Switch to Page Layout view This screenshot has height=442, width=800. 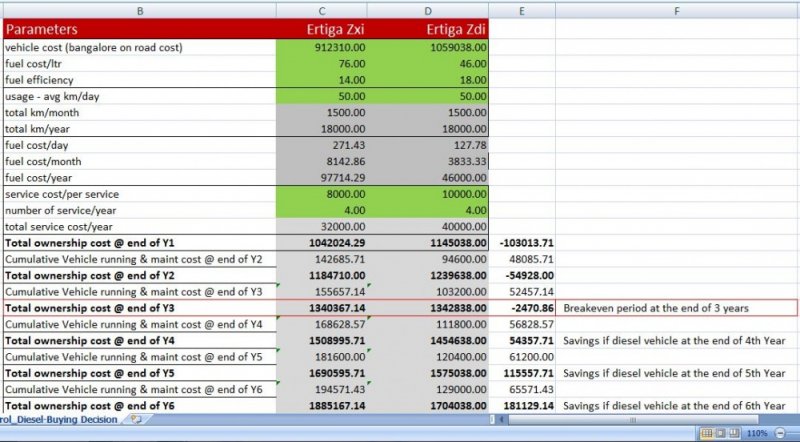coord(720,433)
